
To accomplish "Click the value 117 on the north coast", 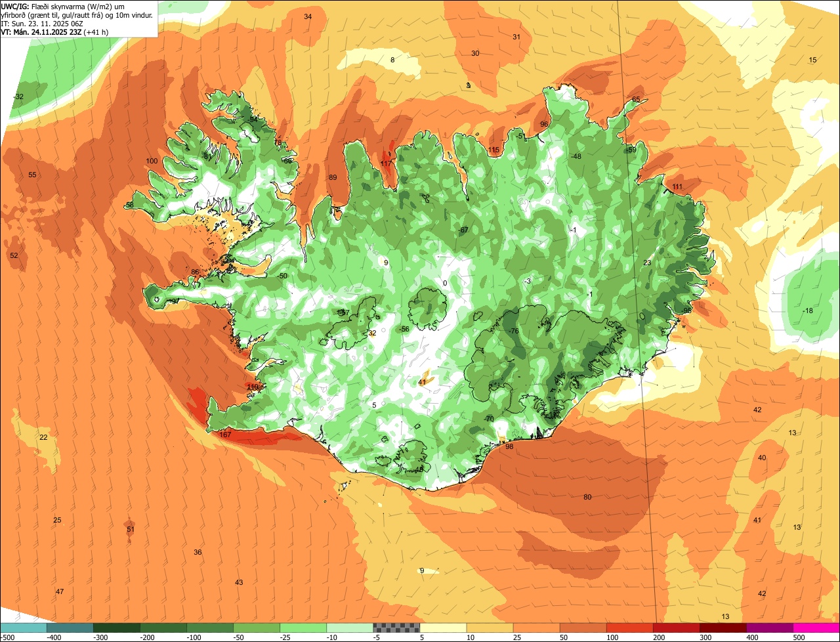I will click(x=386, y=163).
